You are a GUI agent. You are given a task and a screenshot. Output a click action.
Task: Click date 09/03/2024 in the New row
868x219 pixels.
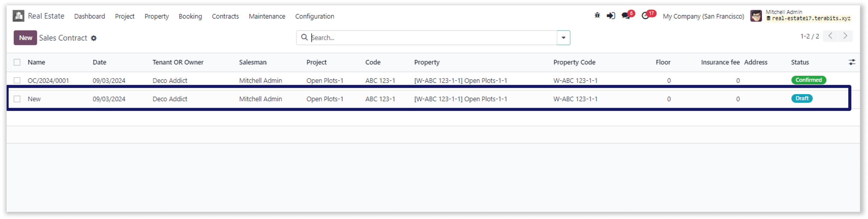109,99
